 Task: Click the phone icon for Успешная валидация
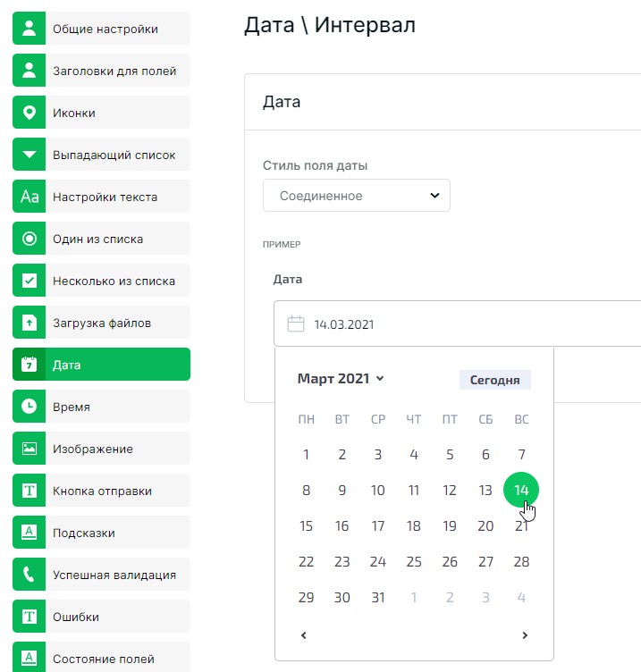tap(29, 575)
